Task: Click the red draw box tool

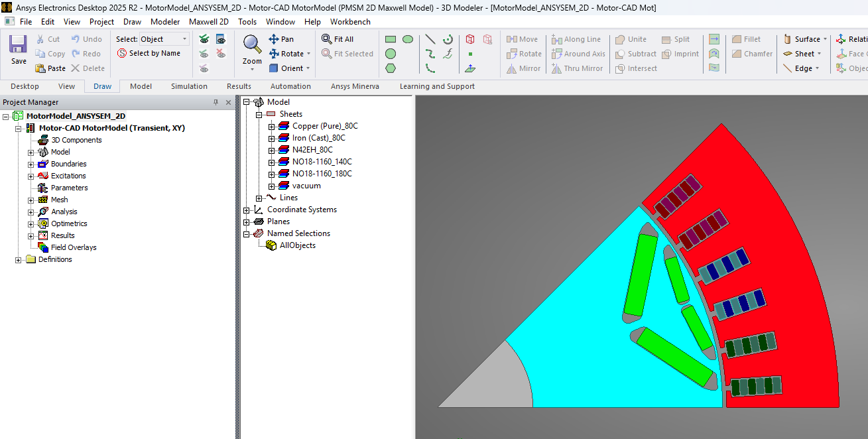Action: [x=470, y=39]
